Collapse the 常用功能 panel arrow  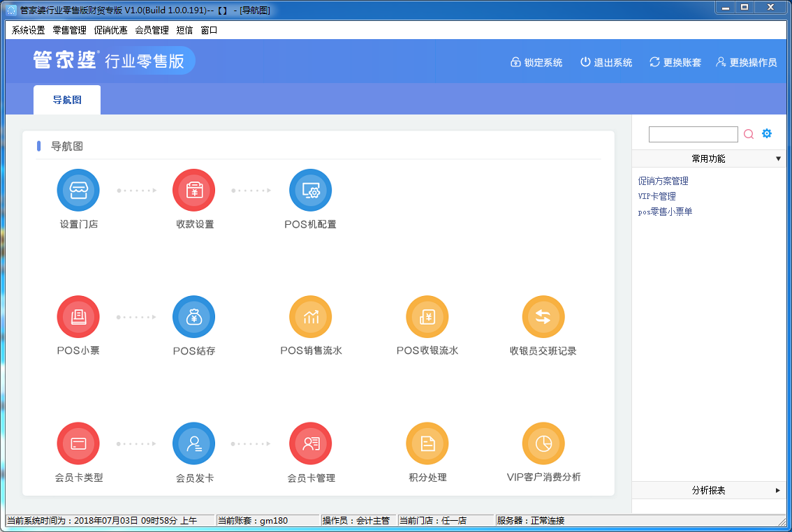778,159
